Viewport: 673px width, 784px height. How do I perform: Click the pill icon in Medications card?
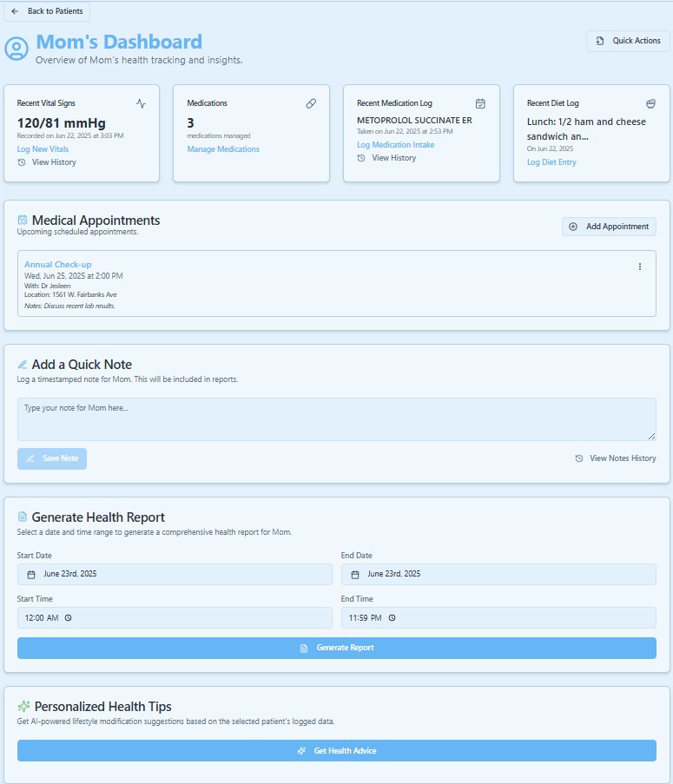pos(311,103)
